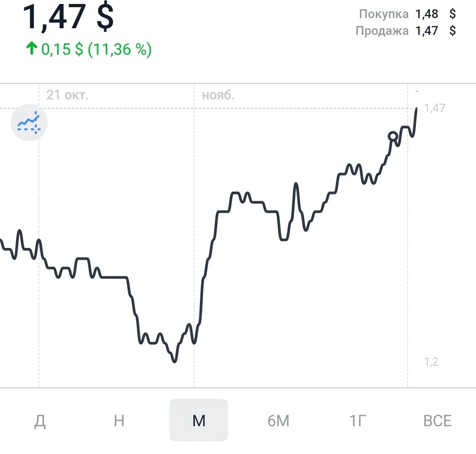The image size is (476, 454).
Task: Show ВСЕ all-time chart range
Action: [x=438, y=420]
